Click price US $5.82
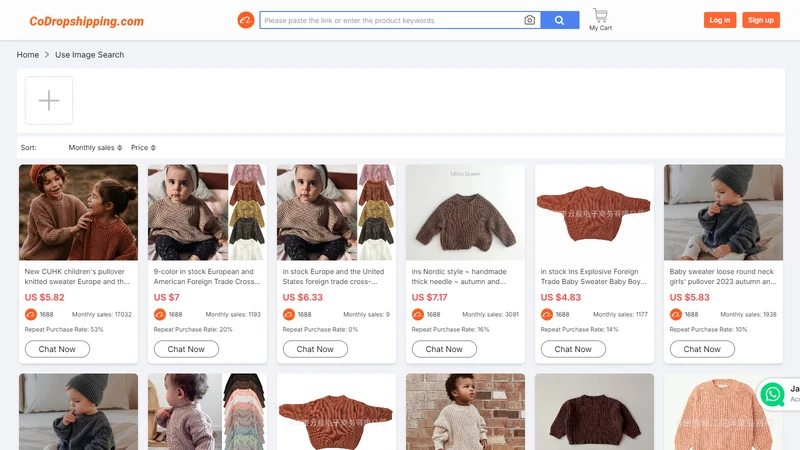Viewport: 800px width, 450px height. pyautogui.click(x=44, y=297)
